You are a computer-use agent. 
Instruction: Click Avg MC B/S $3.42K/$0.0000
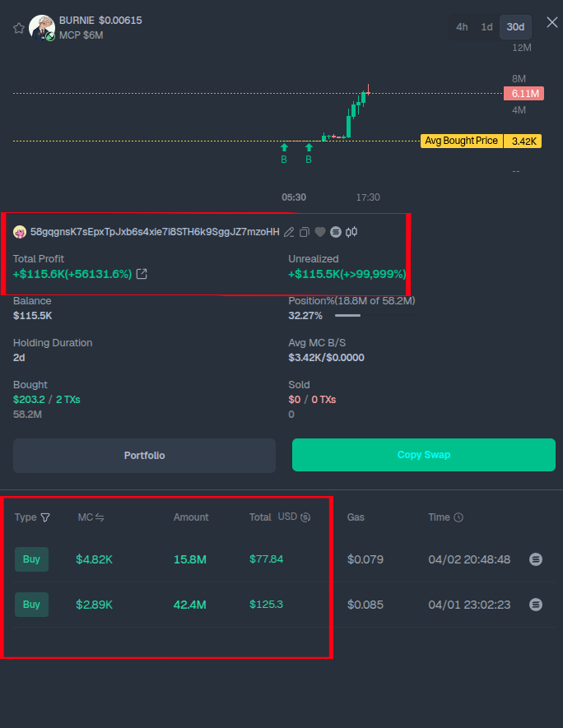click(326, 358)
